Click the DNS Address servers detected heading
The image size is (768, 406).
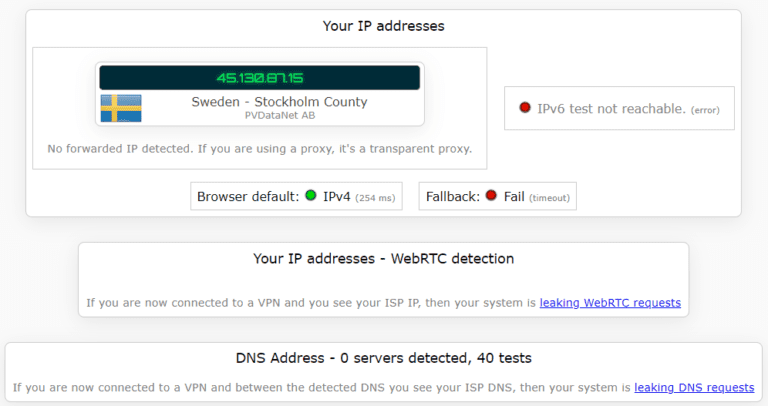click(x=384, y=358)
